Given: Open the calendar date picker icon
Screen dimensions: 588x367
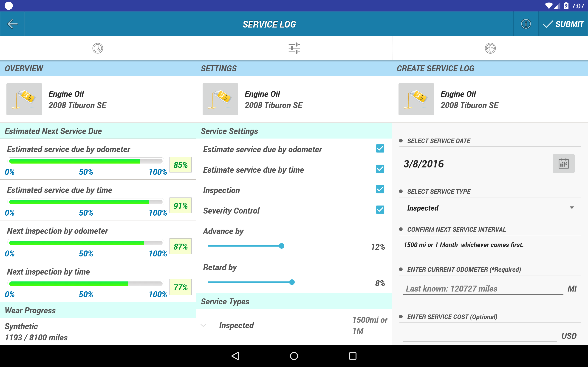Looking at the screenshot, I should [x=563, y=164].
